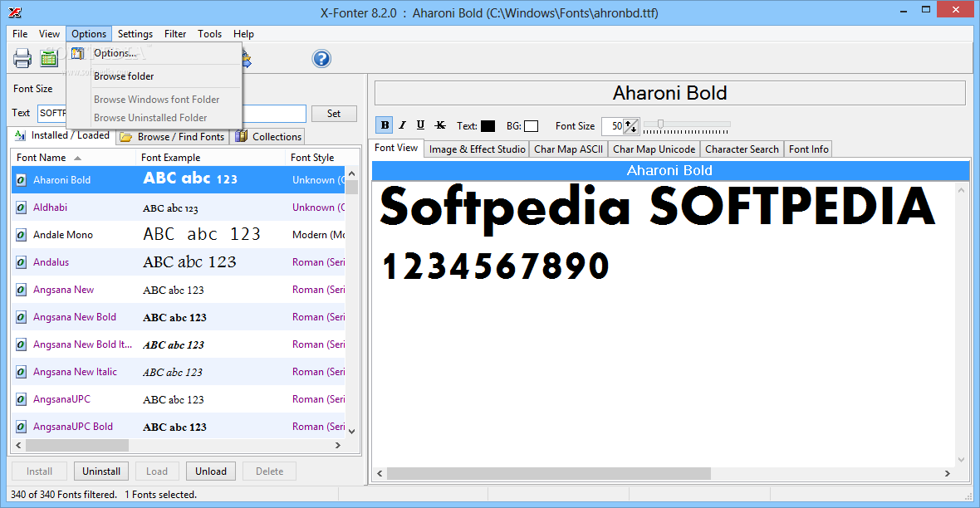Image resolution: width=980 pixels, height=508 pixels.
Task: Click the font icon for Andalus
Action: pyautogui.click(x=22, y=262)
